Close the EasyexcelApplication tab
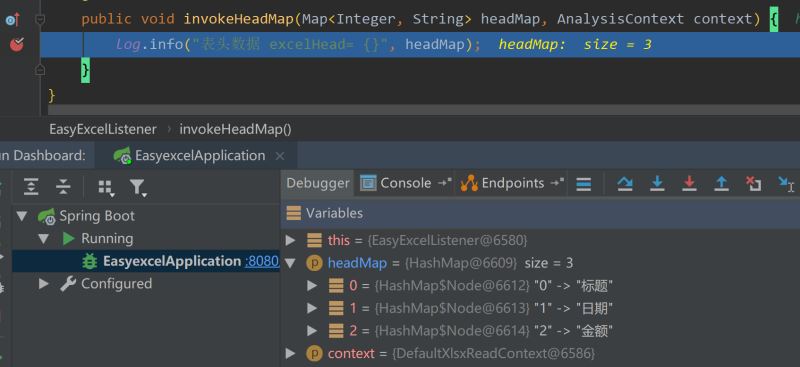Screen dimensions: 800x367 [280, 156]
